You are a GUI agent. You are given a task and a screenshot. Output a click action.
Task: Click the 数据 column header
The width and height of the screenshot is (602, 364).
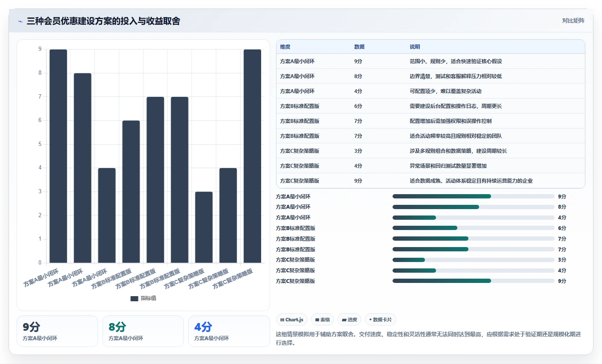pyautogui.click(x=359, y=47)
